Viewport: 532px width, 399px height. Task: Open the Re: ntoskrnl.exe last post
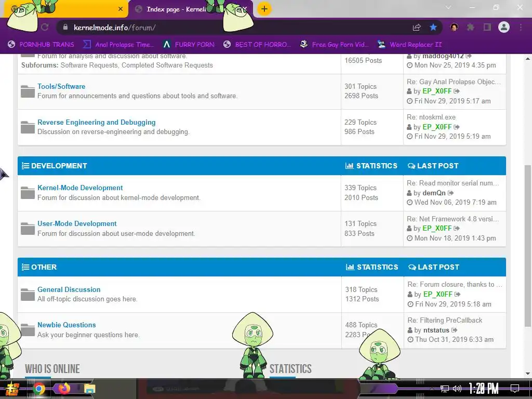point(431,117)
